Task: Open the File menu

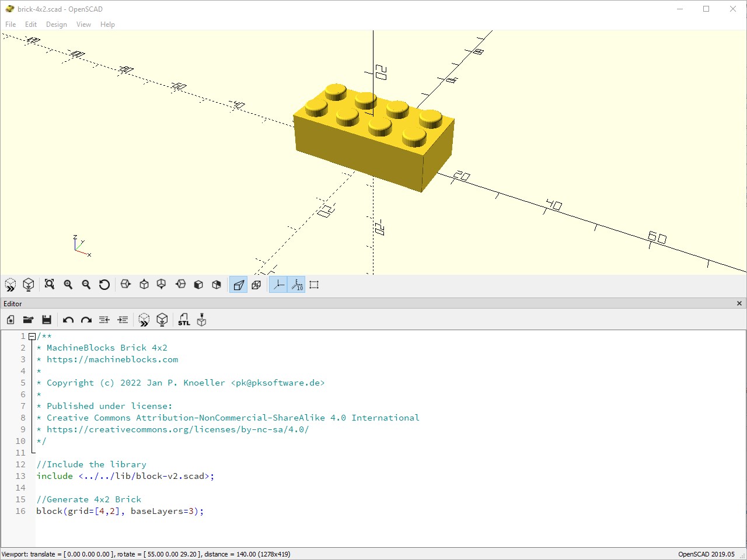Action: (x=11, y=24)
